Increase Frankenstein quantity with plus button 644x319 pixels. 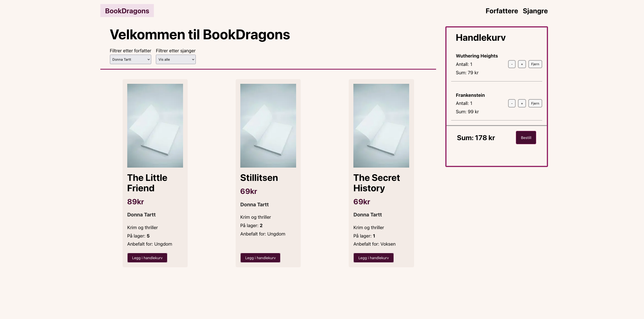[x=522, y=103]
